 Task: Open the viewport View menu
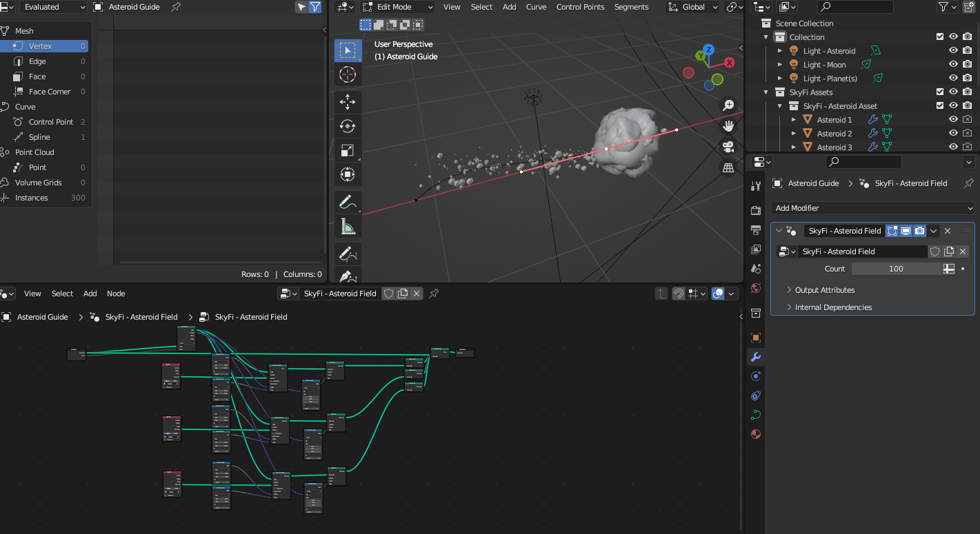coord(452,7)
